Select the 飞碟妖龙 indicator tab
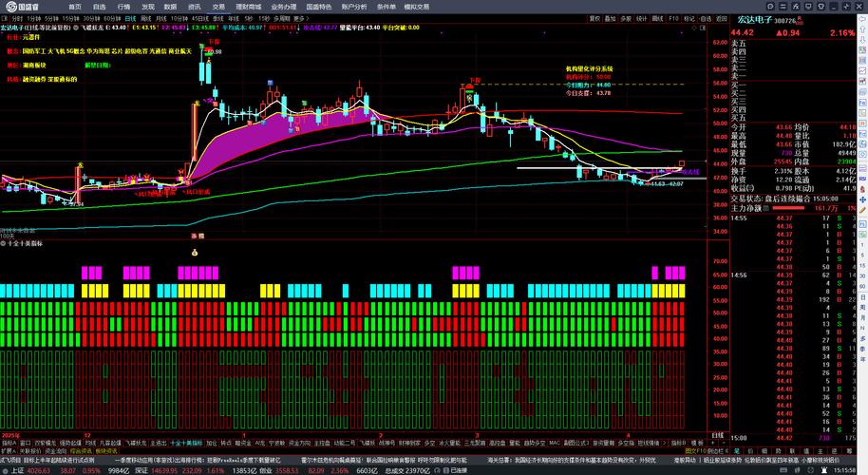868x475 pixels. [x=136, y=443]
